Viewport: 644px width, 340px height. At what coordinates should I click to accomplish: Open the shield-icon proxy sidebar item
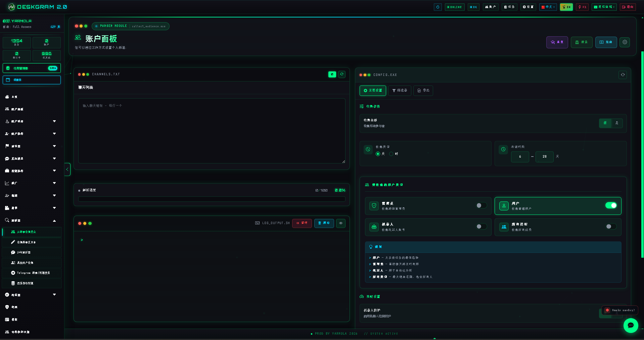click(x=32, y=307)
